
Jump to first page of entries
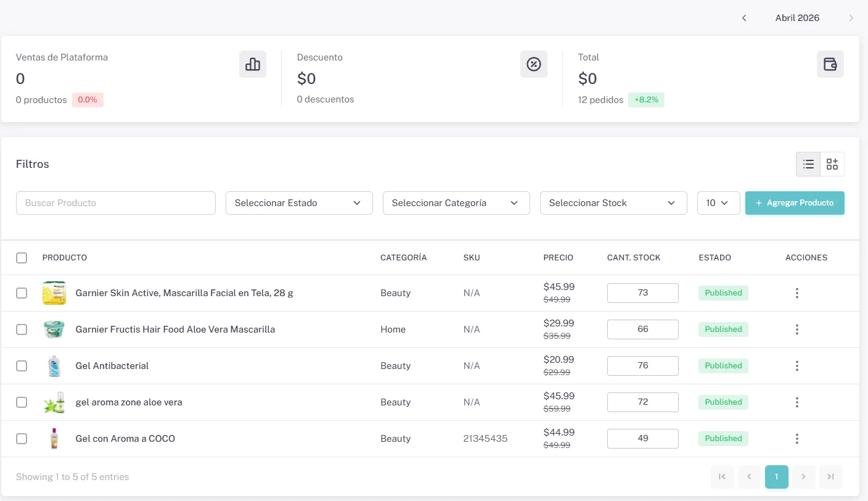pyautogui.click(x=723, y=477)
